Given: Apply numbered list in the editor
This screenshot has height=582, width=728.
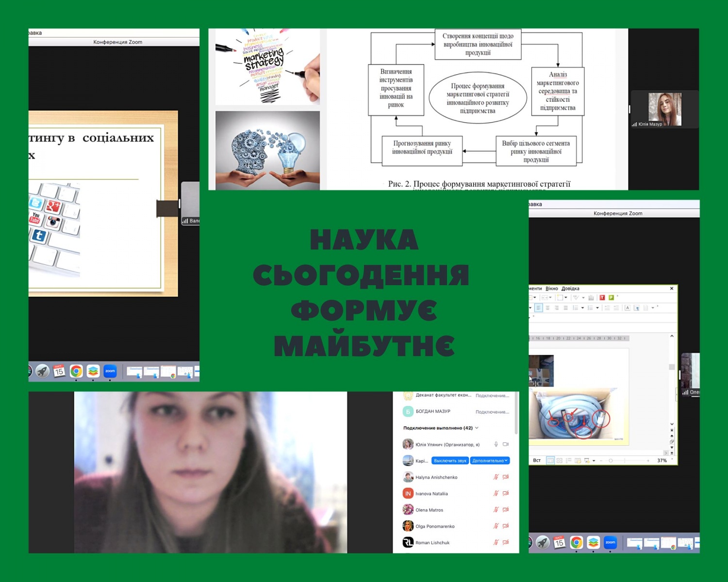Looking at the screenshot, I should 590,308.
